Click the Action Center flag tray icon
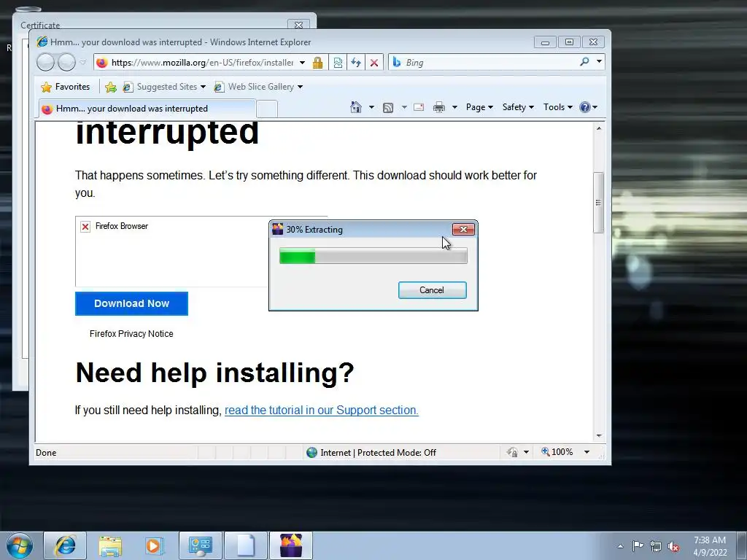 pyautogui.click(x=638, y=545)
